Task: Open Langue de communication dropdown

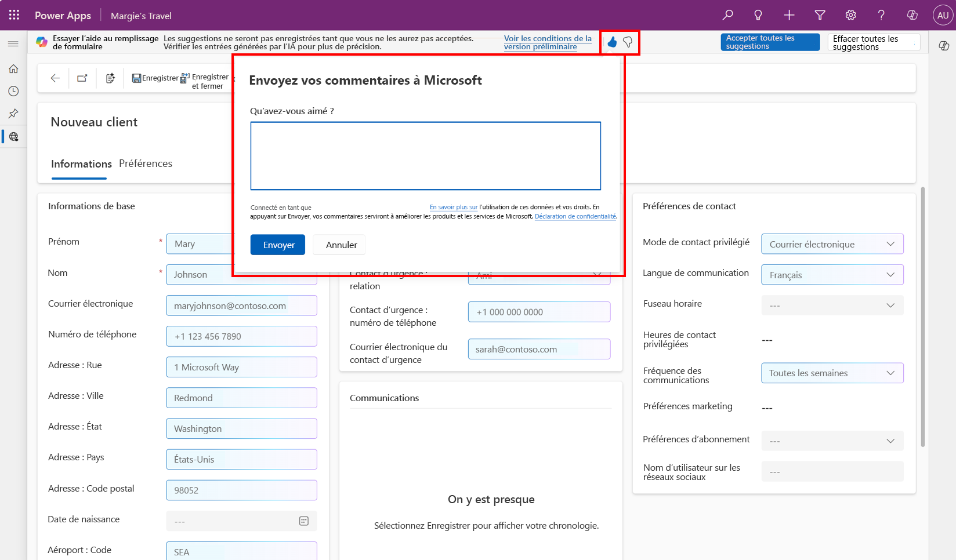Action: [832, 275]
